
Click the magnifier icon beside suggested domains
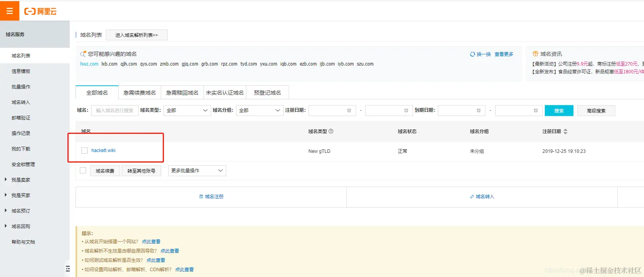pyautogui.click(x=83, y=54)
